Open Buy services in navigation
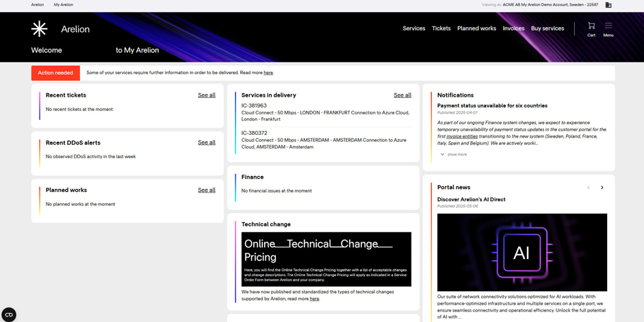This screenshot has width=644, height=322. 548,29
